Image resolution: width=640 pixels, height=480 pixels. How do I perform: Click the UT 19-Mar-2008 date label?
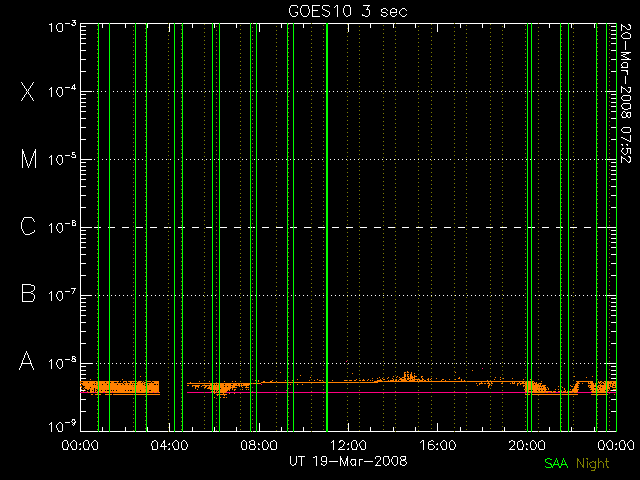coord(348,461)
